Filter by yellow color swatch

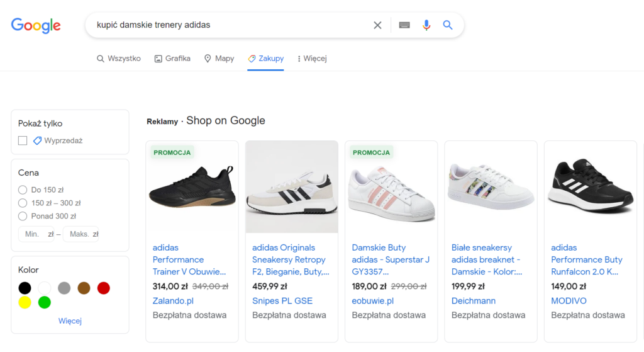coord(25,302)
